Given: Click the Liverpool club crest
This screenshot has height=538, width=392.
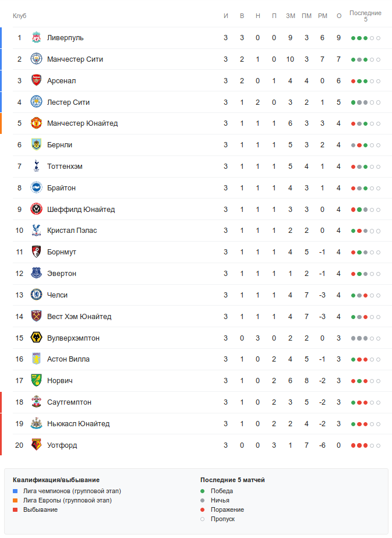Looking at the screenshot, I should (36, 38).
